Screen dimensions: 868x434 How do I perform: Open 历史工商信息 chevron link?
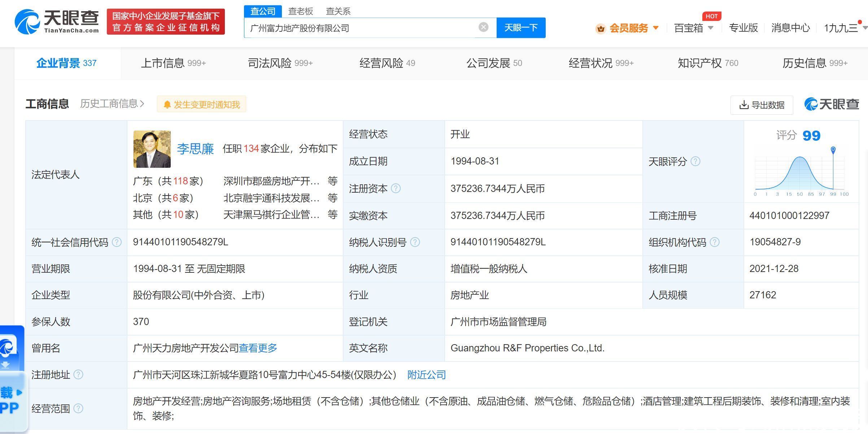[112, 104]
